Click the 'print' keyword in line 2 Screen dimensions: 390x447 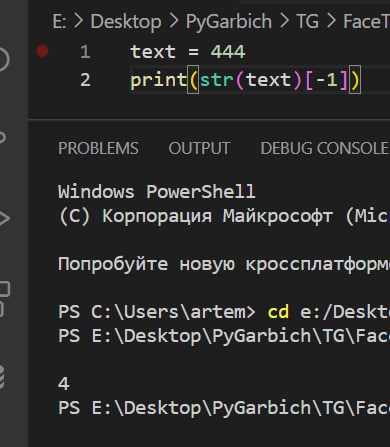[159, 81]
